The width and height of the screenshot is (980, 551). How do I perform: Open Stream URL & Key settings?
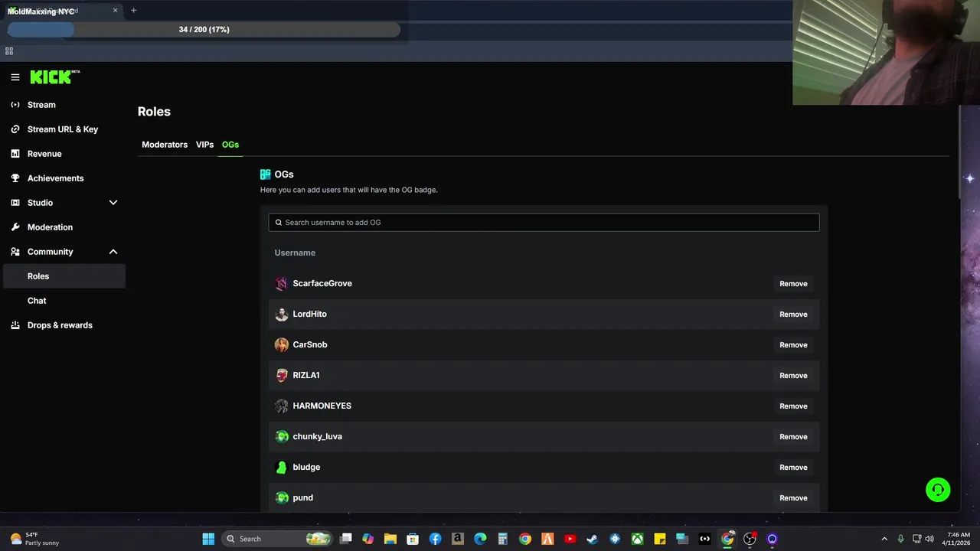tap(64, 129)
